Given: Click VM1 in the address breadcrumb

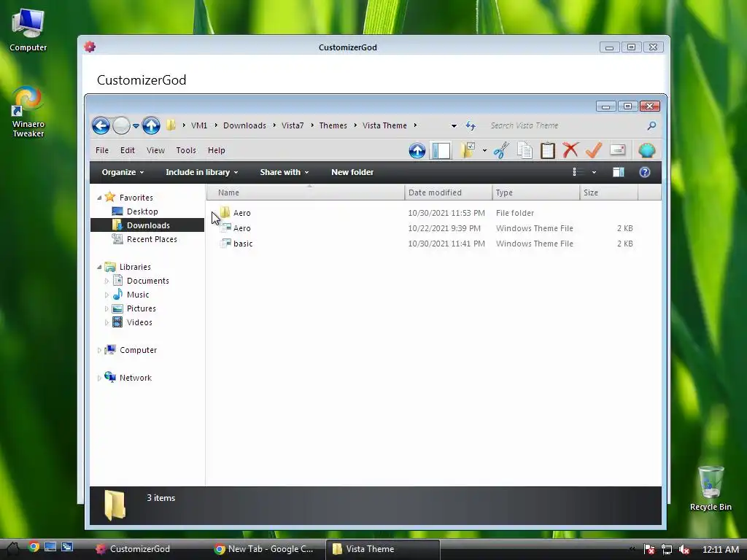Looking at the screenshot, I should click(x=199, y=125).
